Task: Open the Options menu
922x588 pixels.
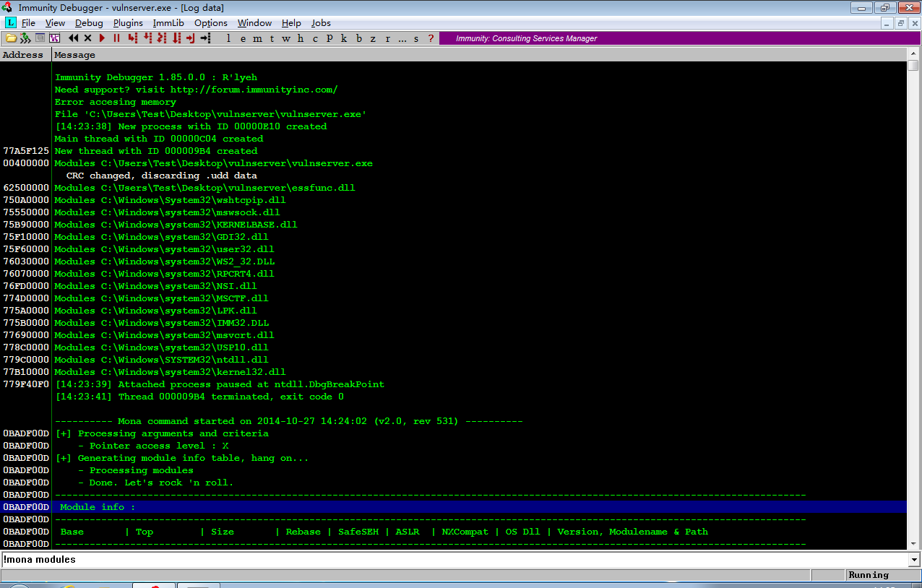Action: click(x=211, y=23)
